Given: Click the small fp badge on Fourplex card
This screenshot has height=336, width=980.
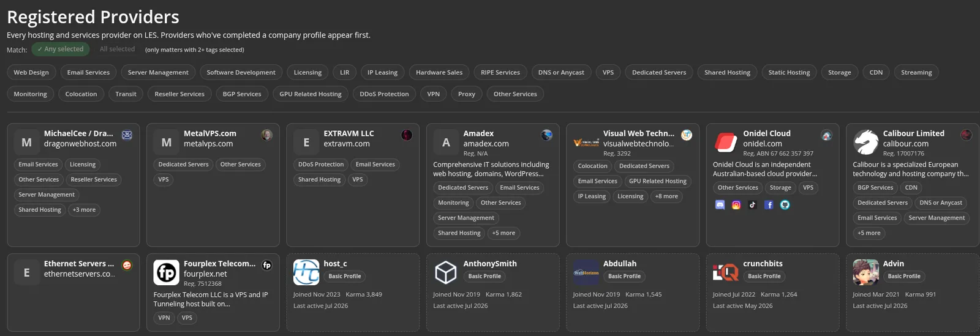Looking at the screenshot, I should pyautogui.click(x=267, y=266).
